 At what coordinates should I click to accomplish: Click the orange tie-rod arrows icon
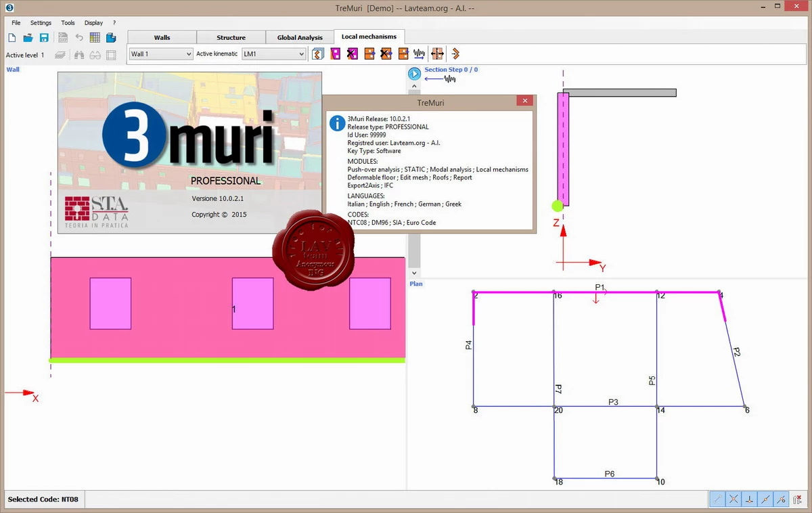[x=437, y=53]
